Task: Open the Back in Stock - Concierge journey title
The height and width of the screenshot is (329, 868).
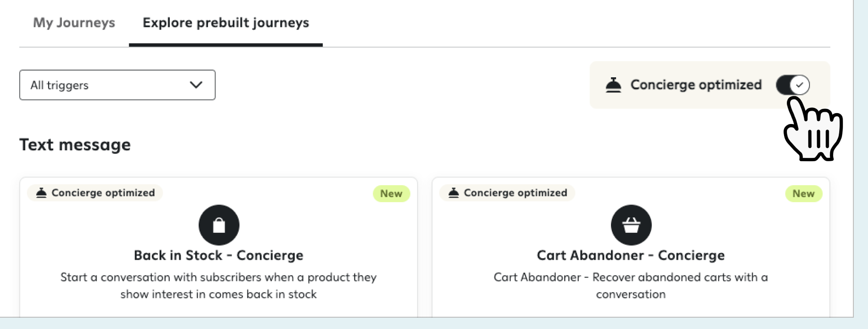Action: (218, 255)
